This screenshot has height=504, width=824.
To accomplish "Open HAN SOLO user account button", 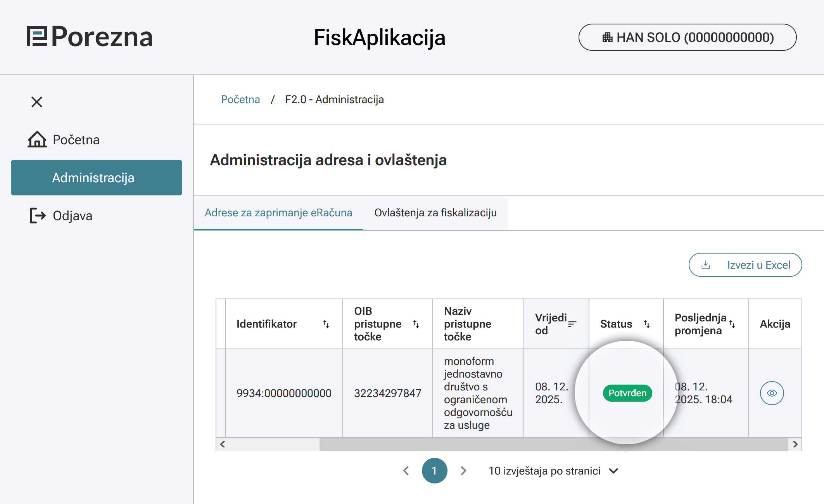I will 688,37.
